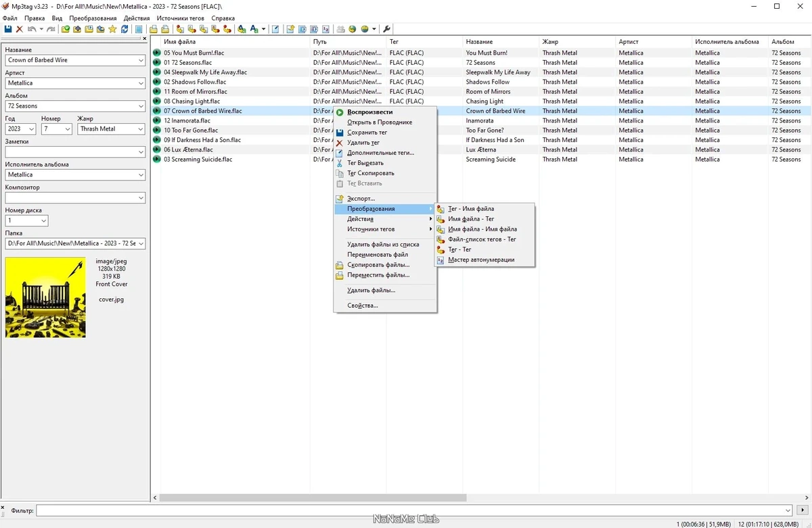The width and height of the screenshot is (812, 528).
Task: Click the Quick actions 'Aa' blue toolbar icon
Action: [253, 29]
